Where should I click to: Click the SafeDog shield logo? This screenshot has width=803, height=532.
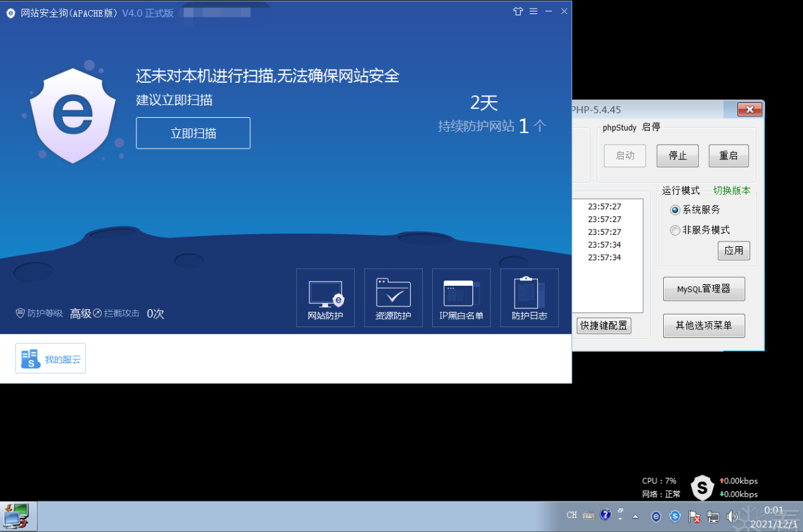coord(72,114)
